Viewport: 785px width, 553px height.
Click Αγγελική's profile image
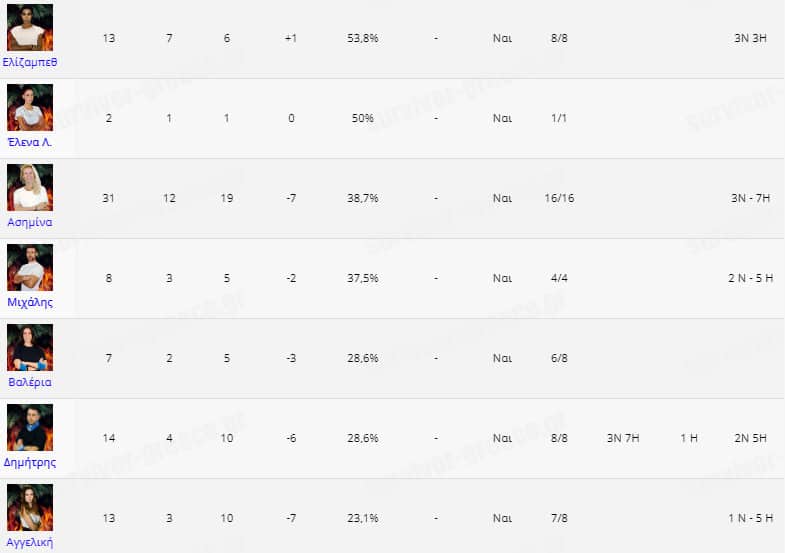pos(30,507)
